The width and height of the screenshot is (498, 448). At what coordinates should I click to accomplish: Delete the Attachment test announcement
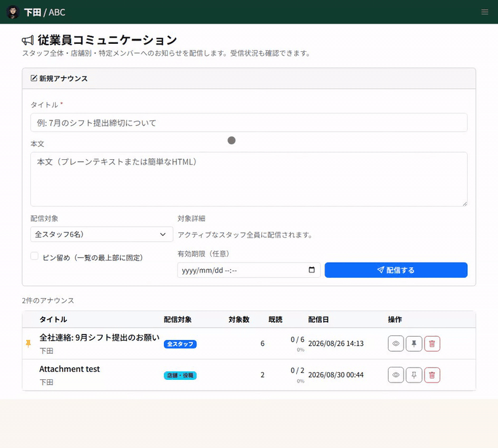[x=432, y=375]
